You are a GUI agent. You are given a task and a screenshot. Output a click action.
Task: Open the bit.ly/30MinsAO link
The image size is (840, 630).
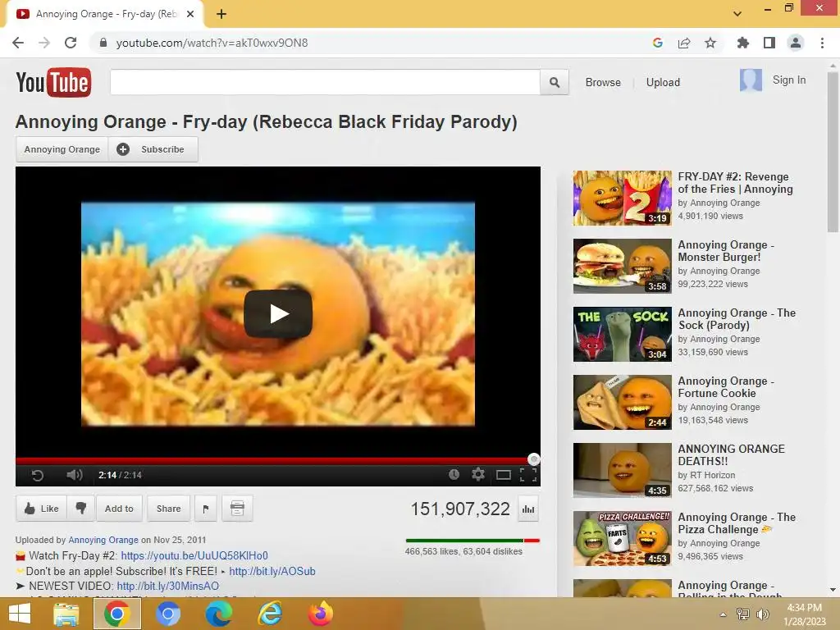[167, 586]
